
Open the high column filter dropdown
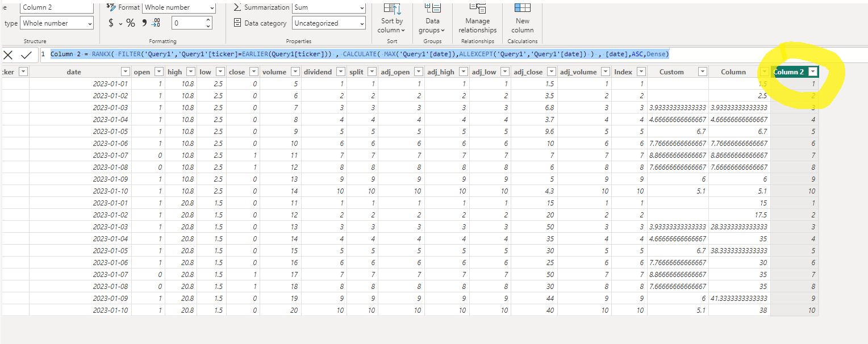point(191,72)
